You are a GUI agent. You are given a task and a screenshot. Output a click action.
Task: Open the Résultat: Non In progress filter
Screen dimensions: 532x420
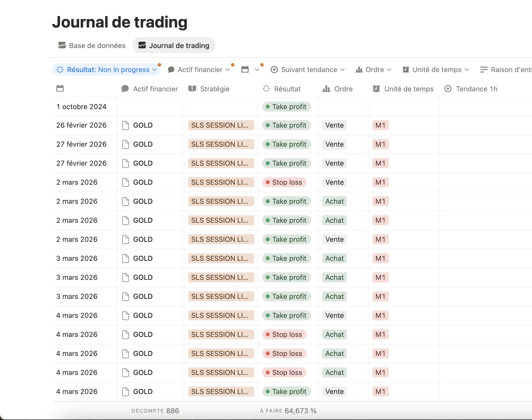point(107,70)
